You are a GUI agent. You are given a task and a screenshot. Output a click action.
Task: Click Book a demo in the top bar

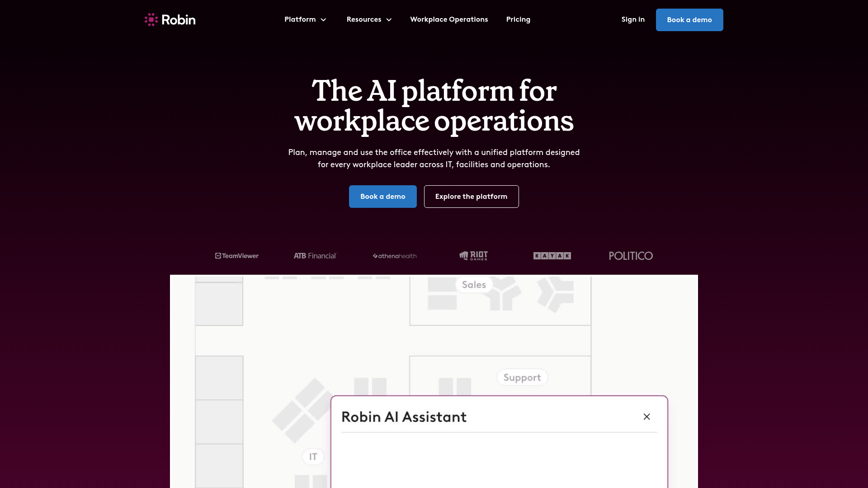pyautogui.click(x=689, y=19)
